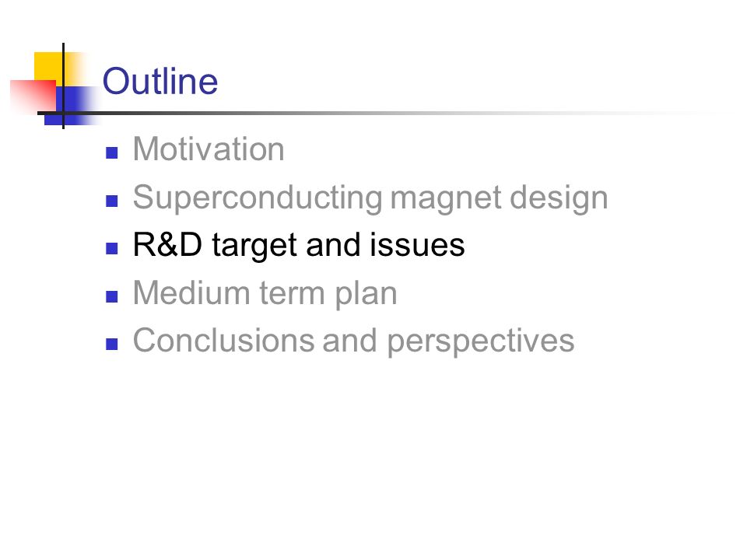
Task: Click the word plan in fourth bullet
Action: [x=366, y=294]
